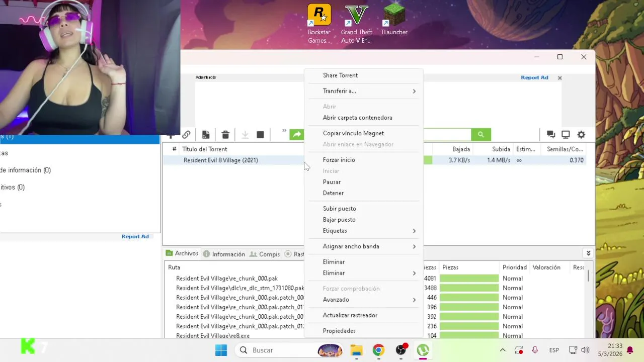This screenshot has height=362, width=644.
Task: Click the green share arrow toolbar button
Action: point(297,134)
